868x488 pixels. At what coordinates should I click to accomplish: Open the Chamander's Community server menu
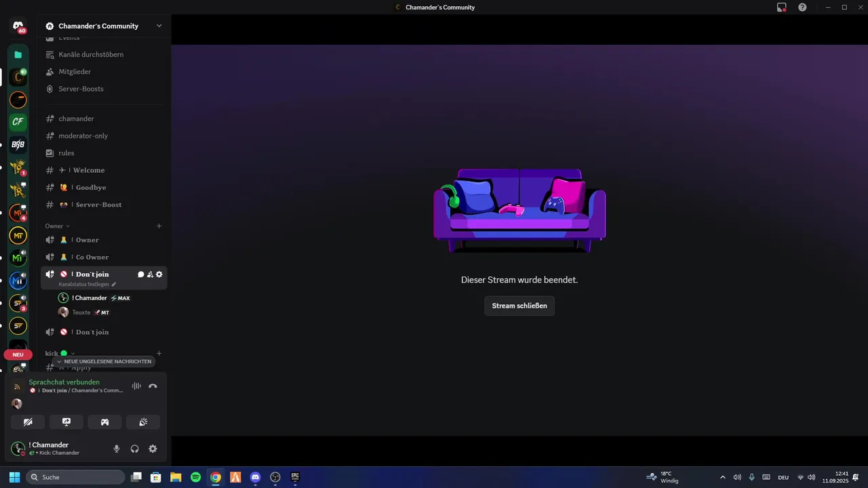[x=103, y=26]
